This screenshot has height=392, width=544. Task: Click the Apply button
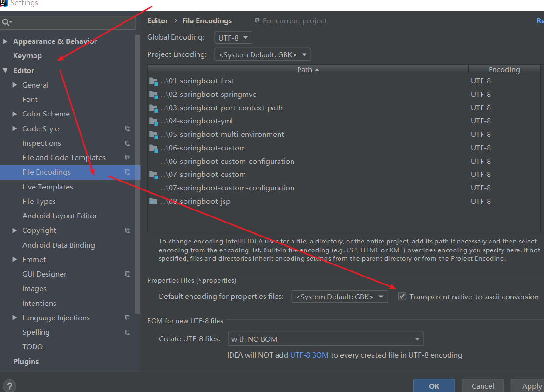tap(528, 386)
